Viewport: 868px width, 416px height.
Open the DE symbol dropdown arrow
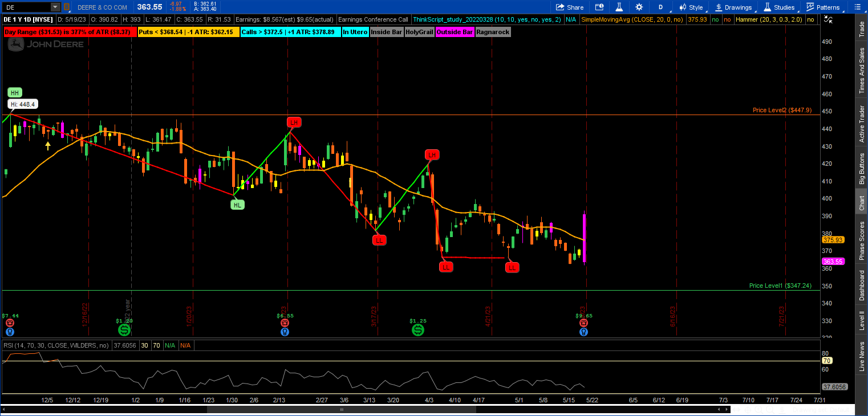[x=55, y=7]
